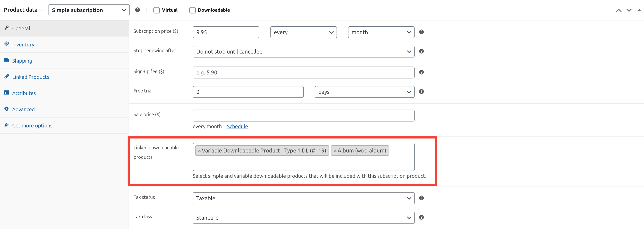Click the Sign-up fee input field
The width and height of the screenshot is (644, 229).
click(x=303, y=73)
